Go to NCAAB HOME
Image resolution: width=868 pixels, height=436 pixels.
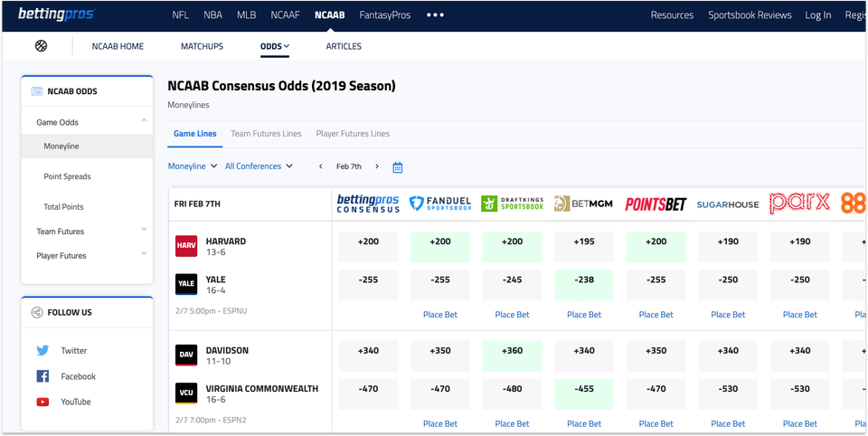click(118, 46)
